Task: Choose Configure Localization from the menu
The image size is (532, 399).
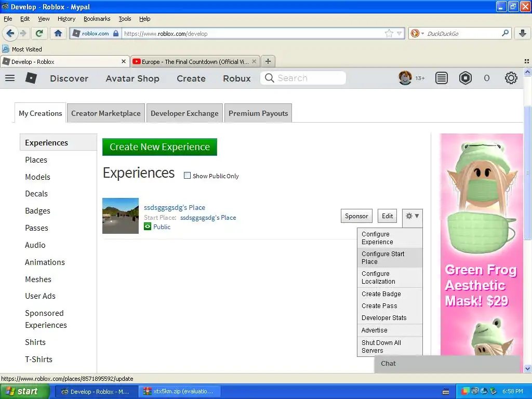Action: (x=390, y=277)
